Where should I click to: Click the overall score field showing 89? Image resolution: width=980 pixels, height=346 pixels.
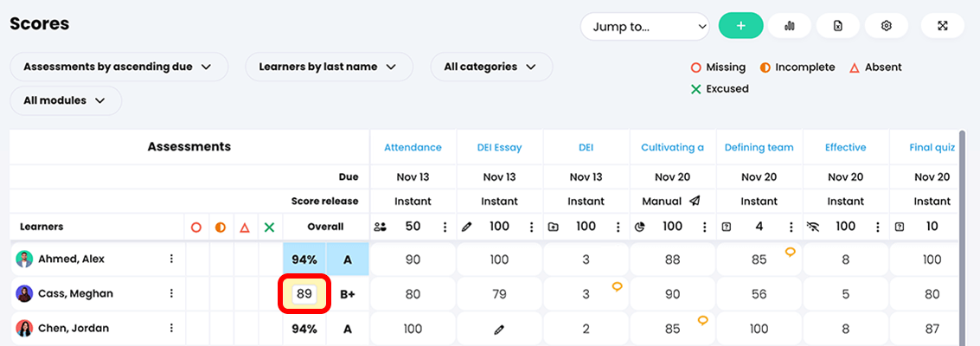pos(304,294)
